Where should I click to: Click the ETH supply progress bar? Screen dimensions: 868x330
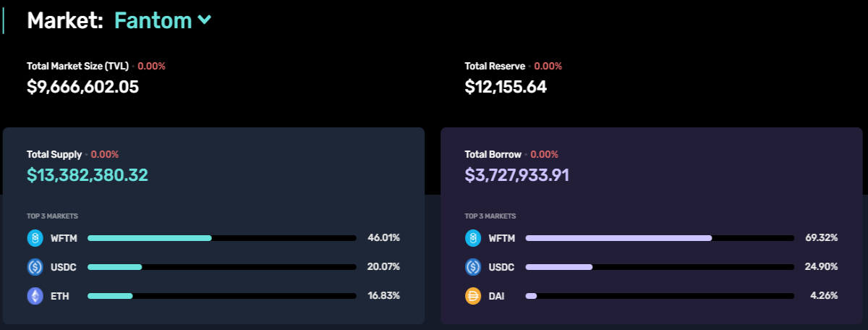222,296
